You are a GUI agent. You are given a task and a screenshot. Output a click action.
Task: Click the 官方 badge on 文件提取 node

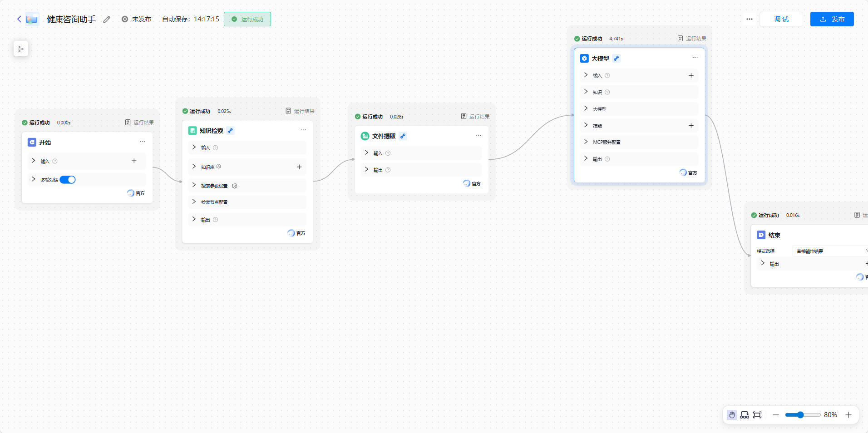click(x=472, y=183)
